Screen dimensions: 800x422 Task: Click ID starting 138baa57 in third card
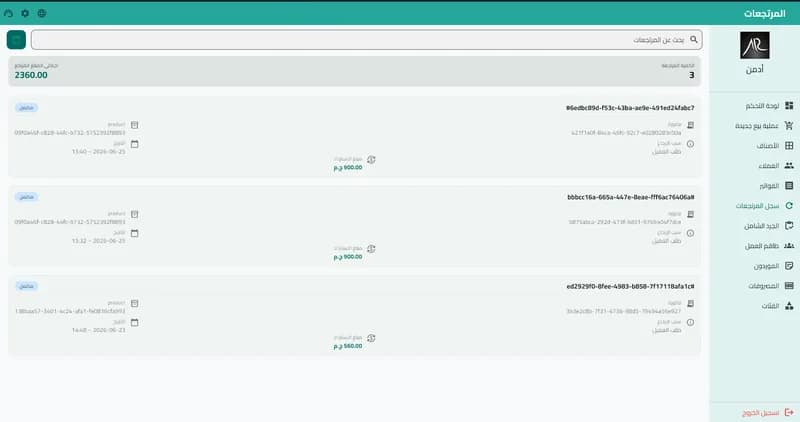[x=70, y=311]
